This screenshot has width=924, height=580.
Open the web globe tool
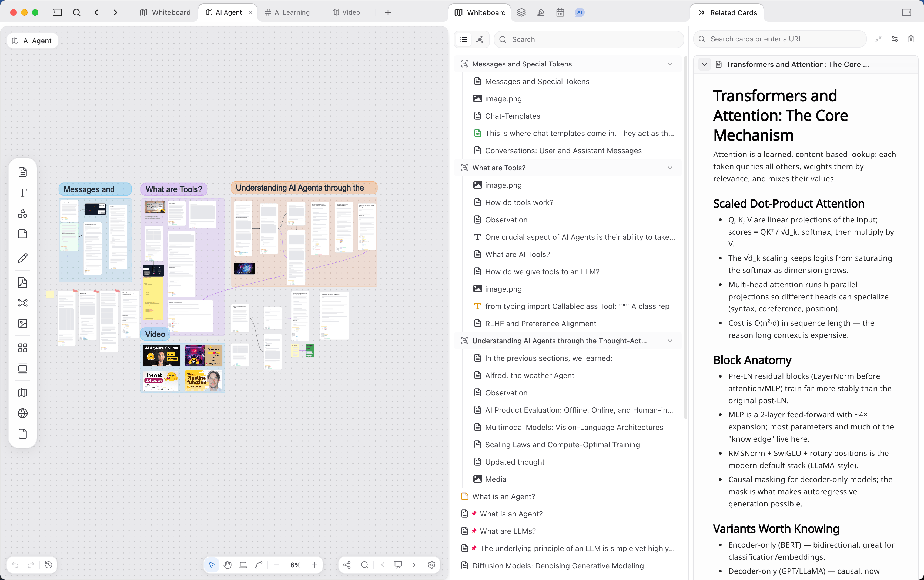[x=23, y=413]
